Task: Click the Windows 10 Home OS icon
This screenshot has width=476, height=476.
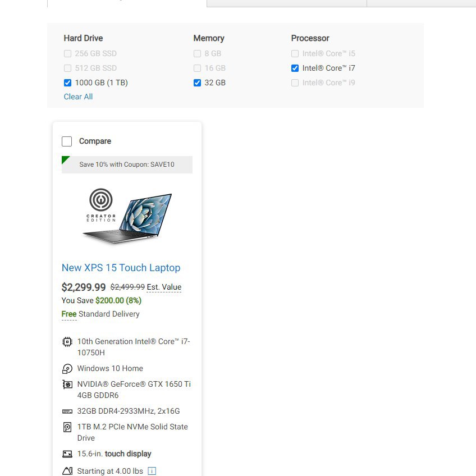Action: (x=67, y=369)
